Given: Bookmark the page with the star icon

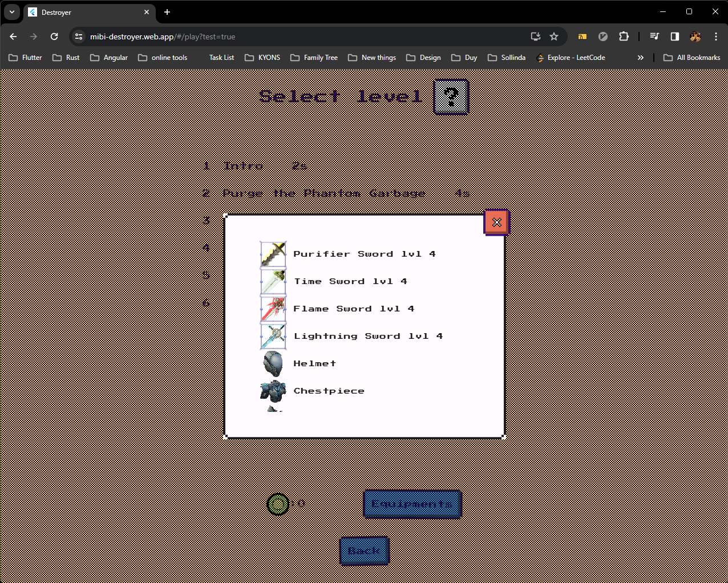Looking at the screenshot, I should 554,36.
